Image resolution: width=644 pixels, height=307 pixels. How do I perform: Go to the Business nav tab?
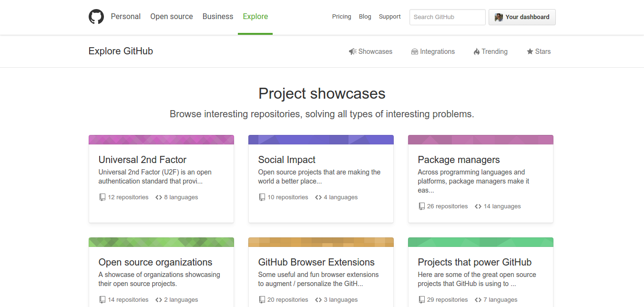pyautogui.click(x=218, y=17)
